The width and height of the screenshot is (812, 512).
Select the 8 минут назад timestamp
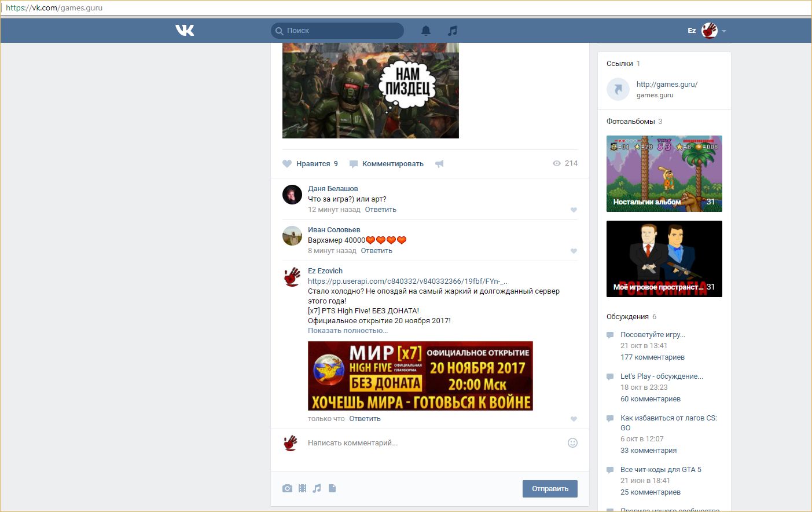click(x=332, y=251)
